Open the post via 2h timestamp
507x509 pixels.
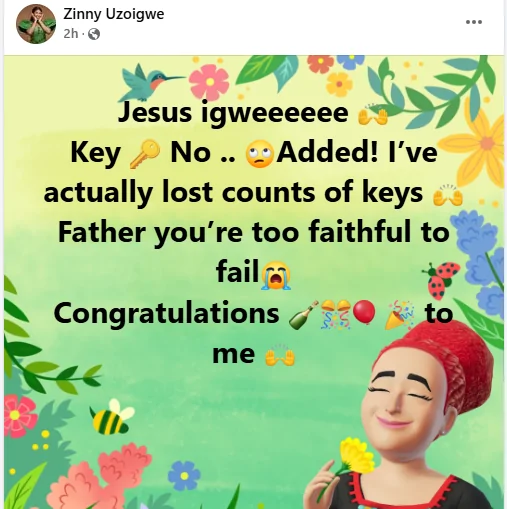tap(71, 34)
